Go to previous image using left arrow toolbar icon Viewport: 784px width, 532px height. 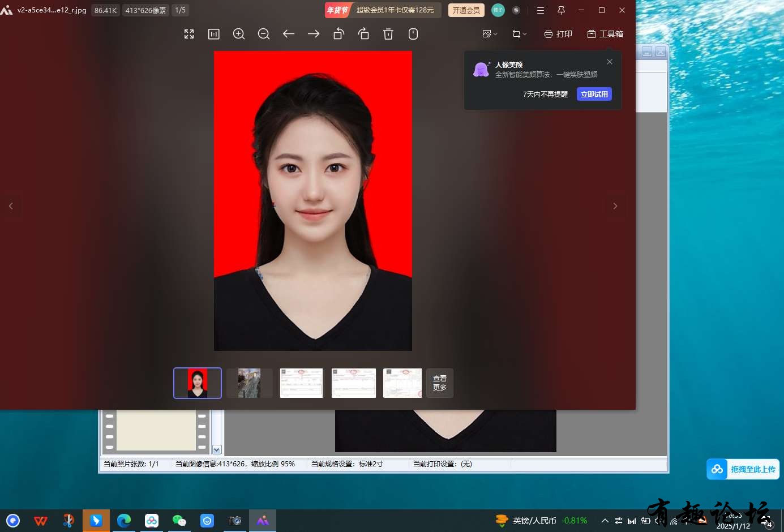[x=289, y=34]
